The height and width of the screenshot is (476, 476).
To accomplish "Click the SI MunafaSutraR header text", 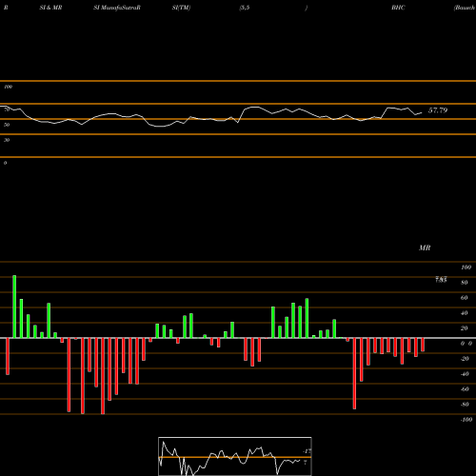I will pos(117,8).
